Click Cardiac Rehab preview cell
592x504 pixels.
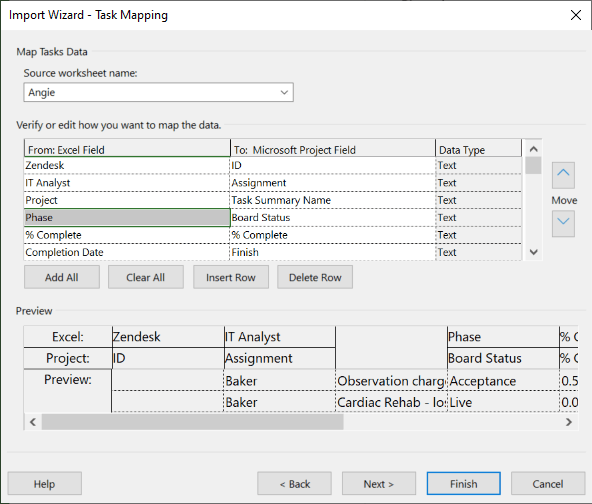[x=391, y=402]
